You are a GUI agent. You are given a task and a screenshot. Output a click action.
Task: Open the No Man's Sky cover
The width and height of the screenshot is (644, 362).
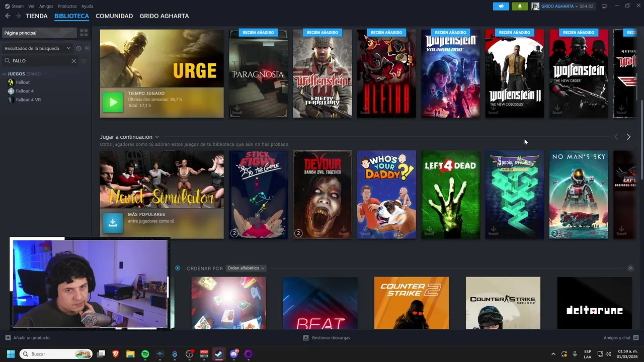579,195
